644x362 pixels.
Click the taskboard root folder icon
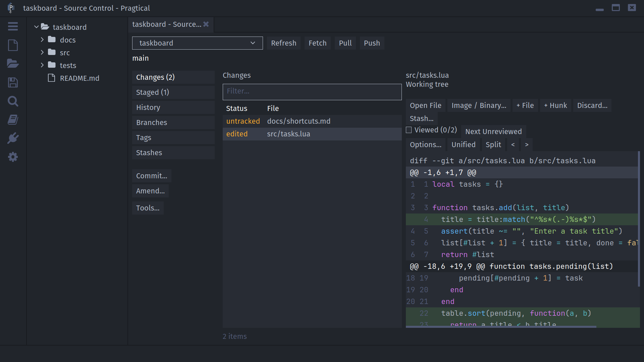[45, 27]
